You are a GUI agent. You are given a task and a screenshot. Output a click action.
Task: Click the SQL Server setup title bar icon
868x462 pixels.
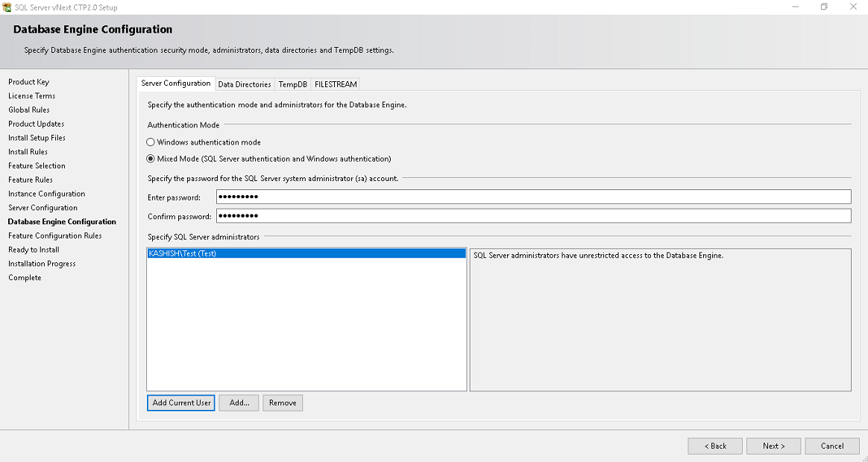pos(7,7)
